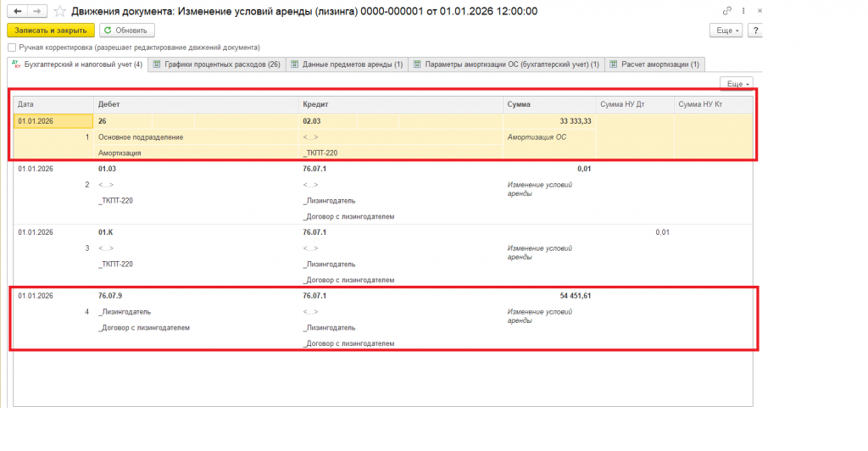
Task: Go back with the left arrow button
Action: (18, 11)
